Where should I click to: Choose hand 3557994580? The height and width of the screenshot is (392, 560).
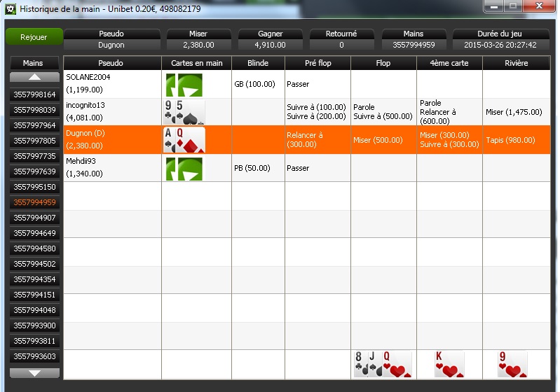(34, 248)
